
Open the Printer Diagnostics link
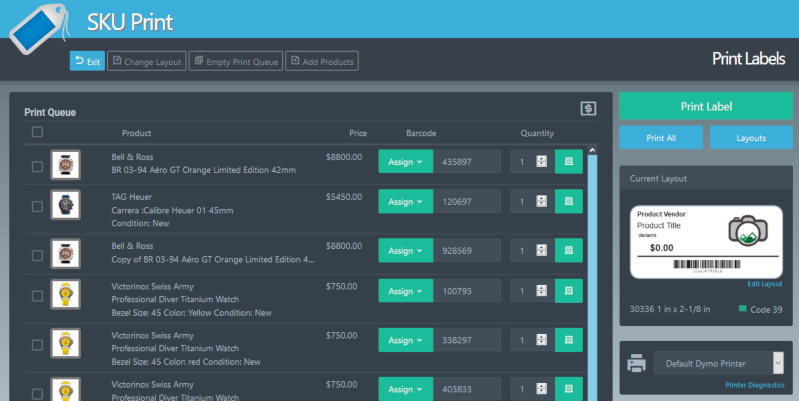point(755,385)
